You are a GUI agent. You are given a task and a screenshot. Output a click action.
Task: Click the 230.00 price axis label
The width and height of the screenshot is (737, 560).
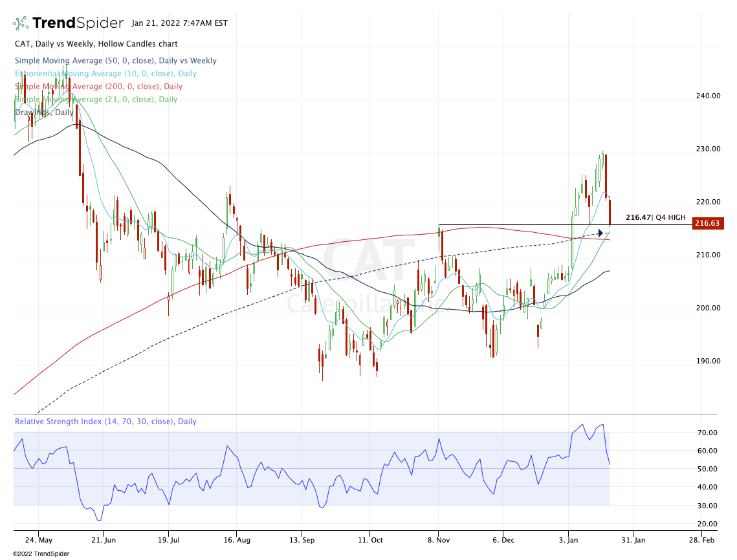pyautogui.click(x=708, y=149)
